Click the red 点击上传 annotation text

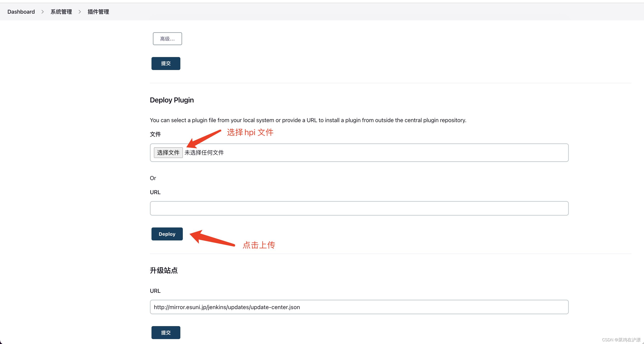259,245
